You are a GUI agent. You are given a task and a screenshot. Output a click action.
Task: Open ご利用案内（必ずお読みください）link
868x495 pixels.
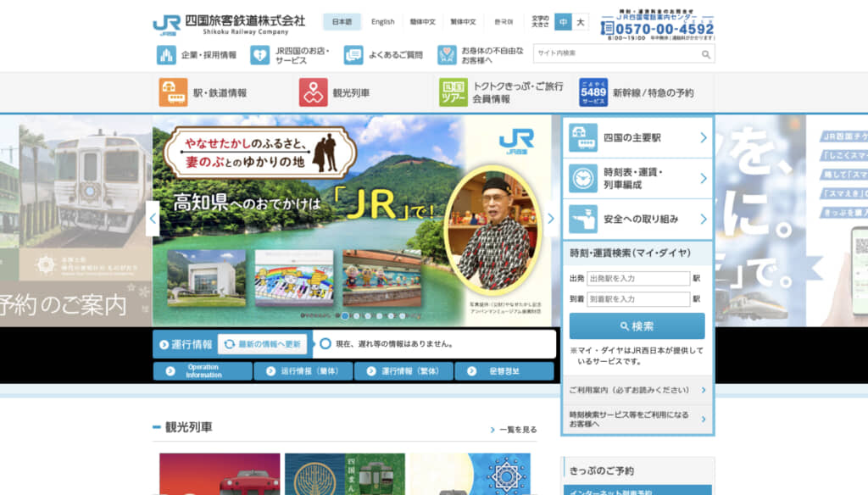click(x=637, y=391)
